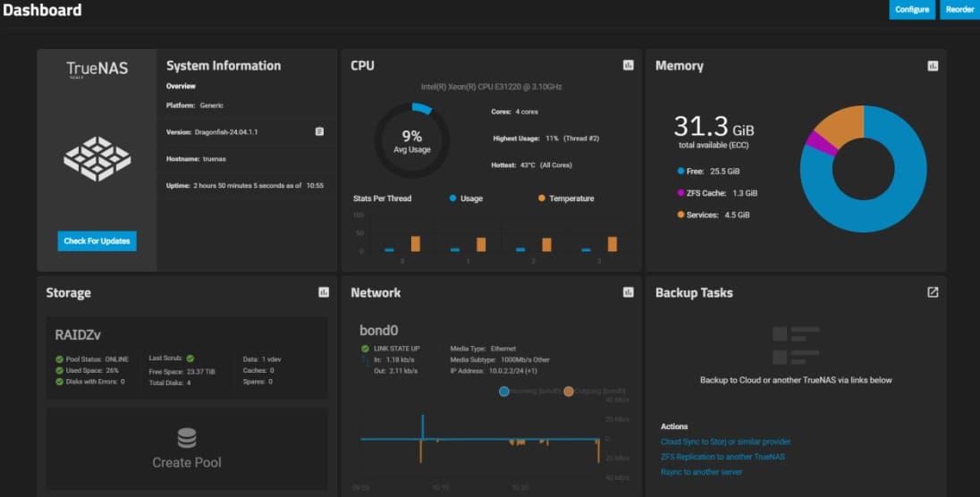Open CPU reports chart icon
Image resolution: width=980 pixels, height=497 pixels.
pos(629,65)
